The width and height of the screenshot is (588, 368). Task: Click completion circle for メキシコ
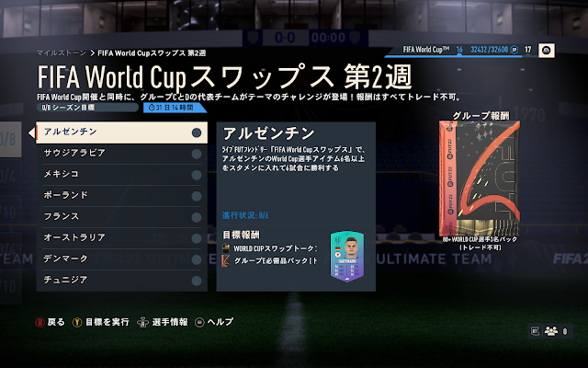(x=197, y=175)
